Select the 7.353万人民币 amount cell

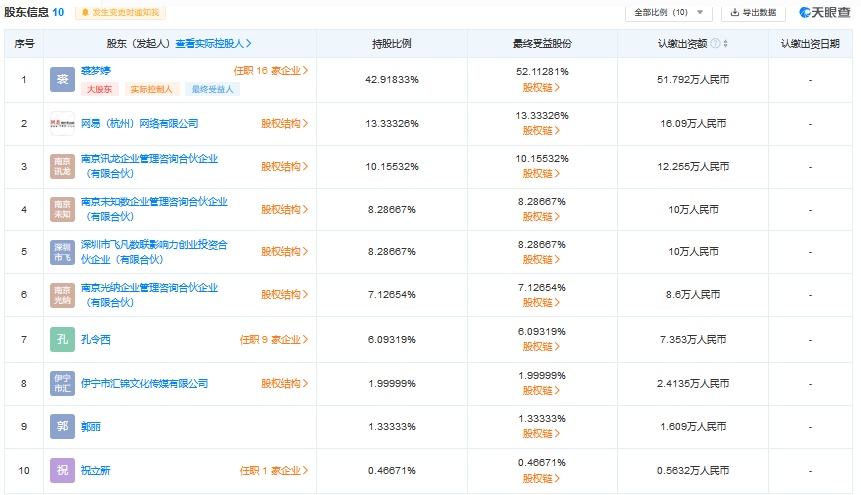coord(693,340)
